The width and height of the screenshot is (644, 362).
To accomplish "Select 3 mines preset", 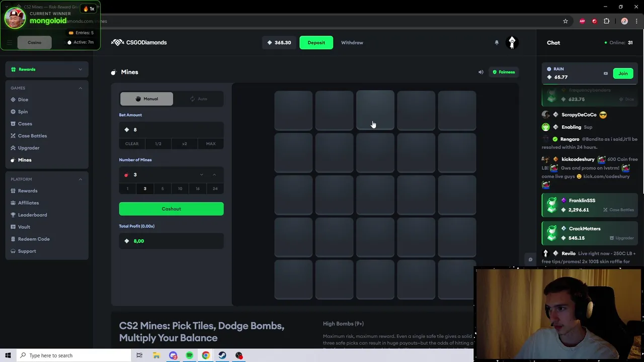I will pyautogui.click(x=145, y=189).
